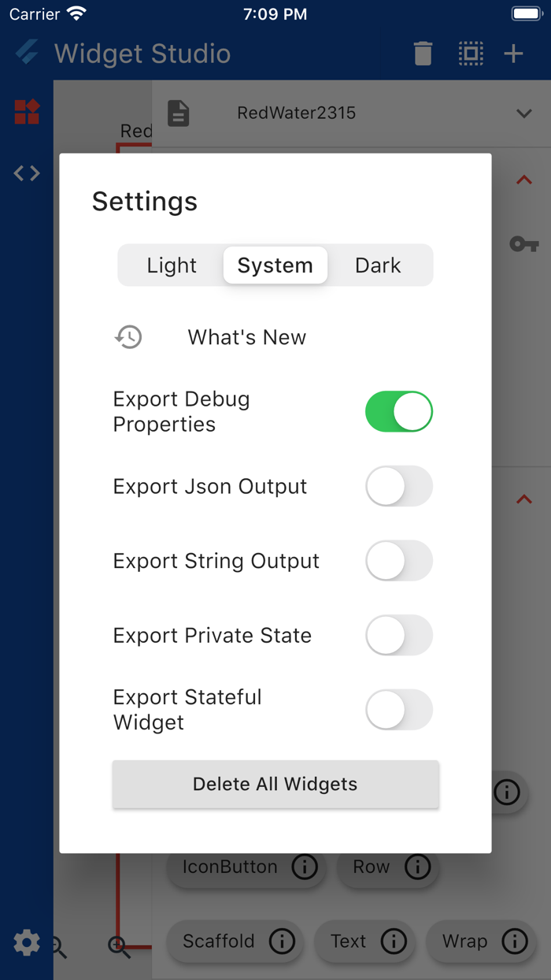Image resolution: width=551 pixels, height=980 pixels.
Task: Open the settings gear in the sidebar
Action: (x=26, y=942)
